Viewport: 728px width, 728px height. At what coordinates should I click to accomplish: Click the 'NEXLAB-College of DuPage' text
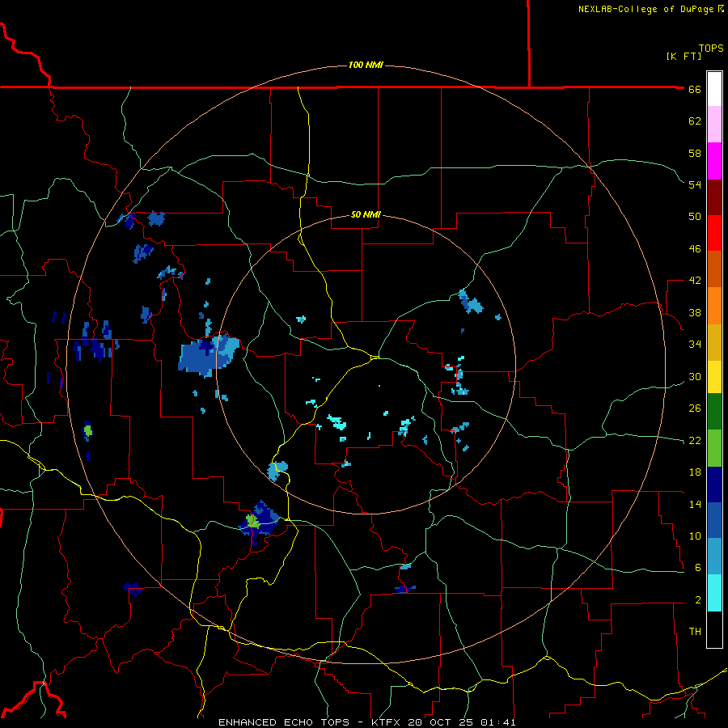coord(646,9)
